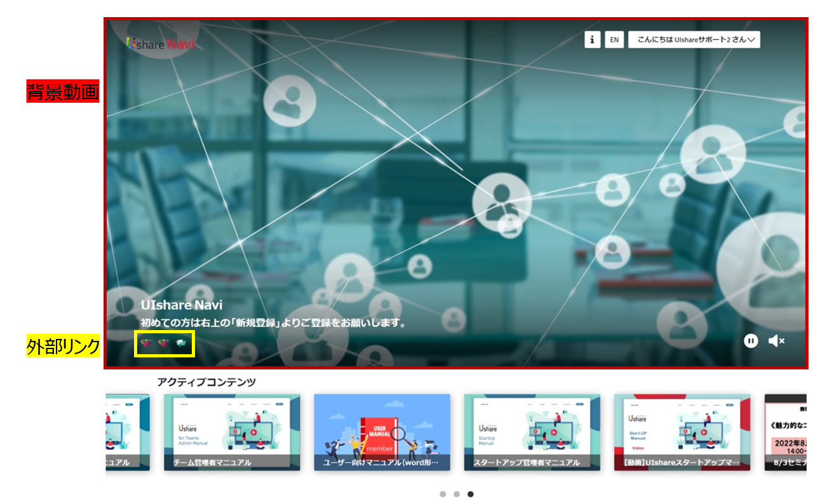Open the middle gem-shaped external link icon

click(x=163, y=343)
